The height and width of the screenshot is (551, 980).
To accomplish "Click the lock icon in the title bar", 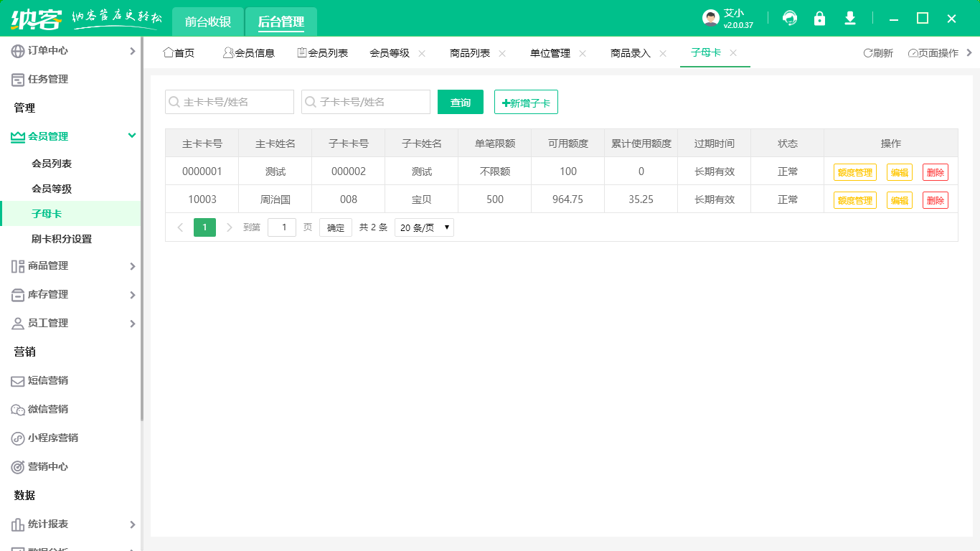I will 819,18.
